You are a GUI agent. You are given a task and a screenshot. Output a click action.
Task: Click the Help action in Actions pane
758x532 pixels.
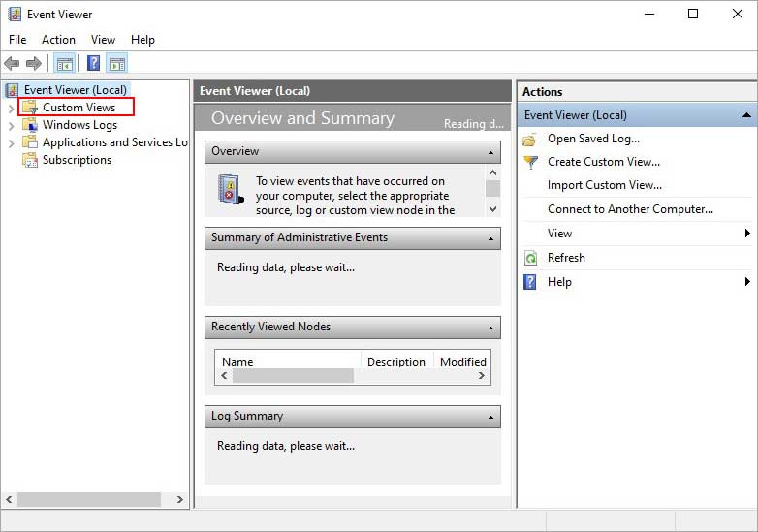[x=559, y=282]
